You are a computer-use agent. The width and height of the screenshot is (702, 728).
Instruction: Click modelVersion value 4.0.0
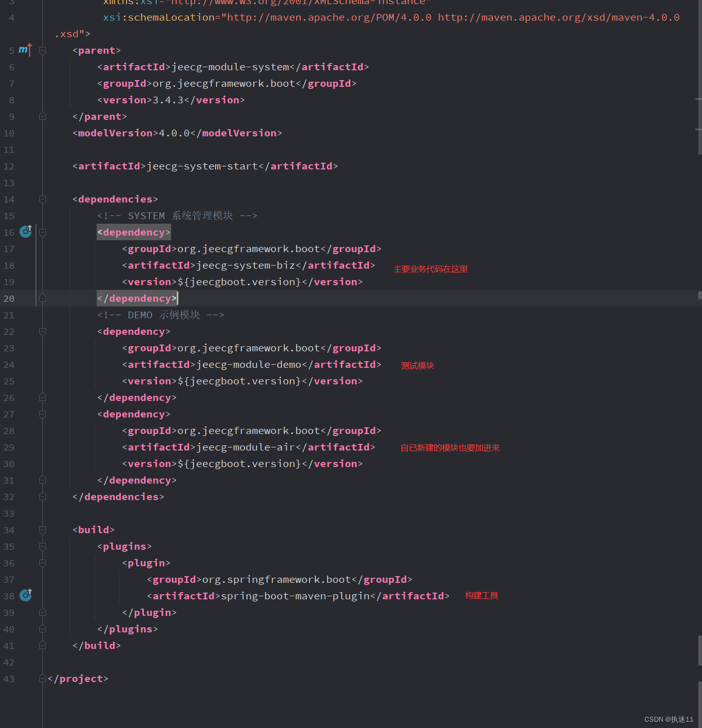[x=174, y=133]
